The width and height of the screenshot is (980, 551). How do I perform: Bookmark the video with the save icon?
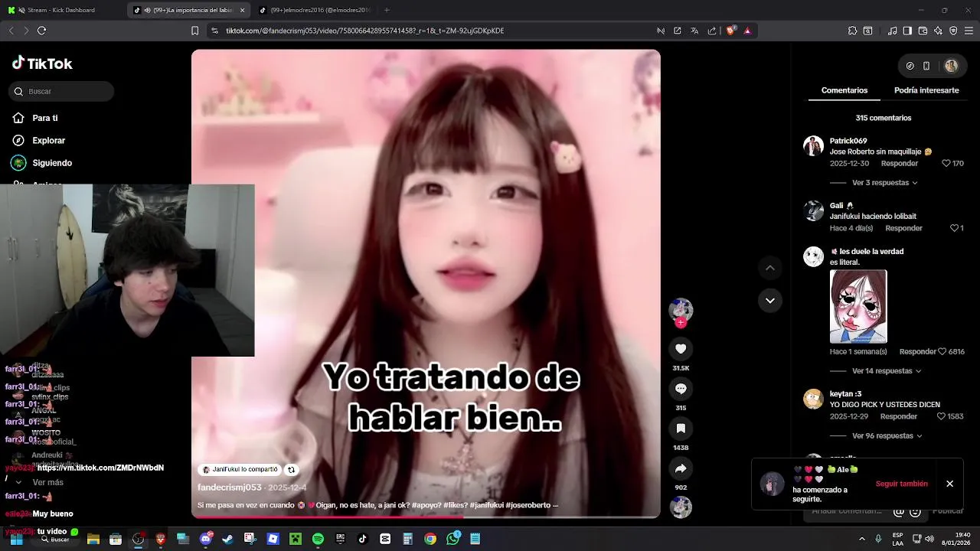(681, 429)
